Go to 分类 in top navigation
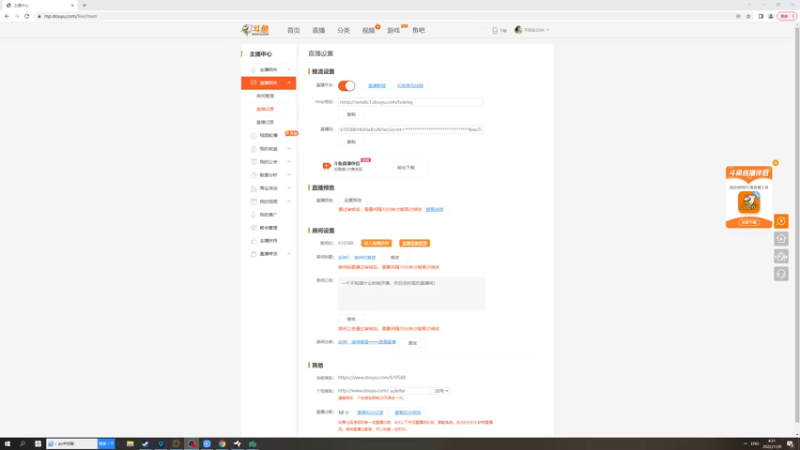The image size is (800, 450). click(343, 31)
